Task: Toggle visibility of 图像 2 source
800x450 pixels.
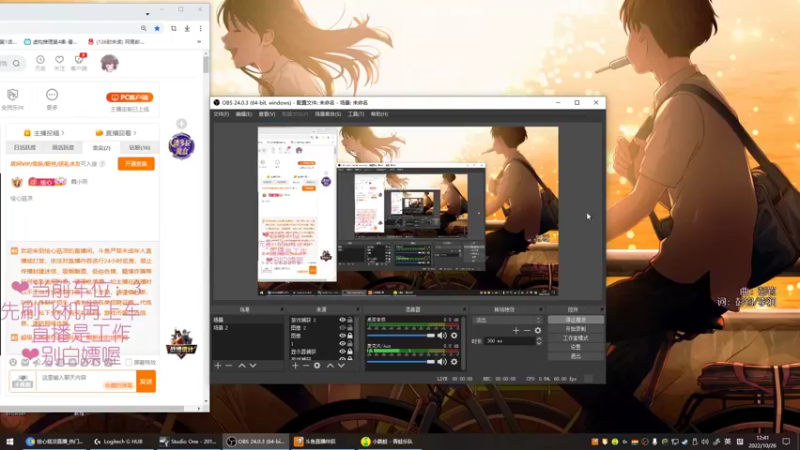Action: 342,328
